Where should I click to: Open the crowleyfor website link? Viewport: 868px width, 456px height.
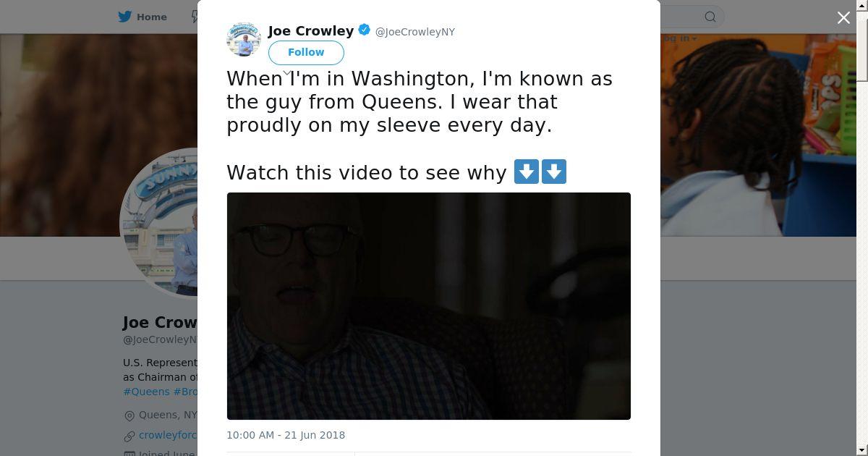(168, 435)
